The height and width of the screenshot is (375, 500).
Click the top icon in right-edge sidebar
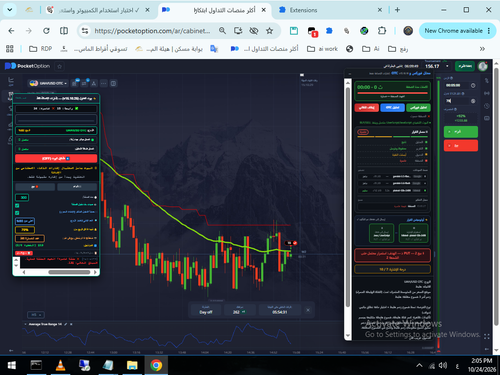pos(487,81)
